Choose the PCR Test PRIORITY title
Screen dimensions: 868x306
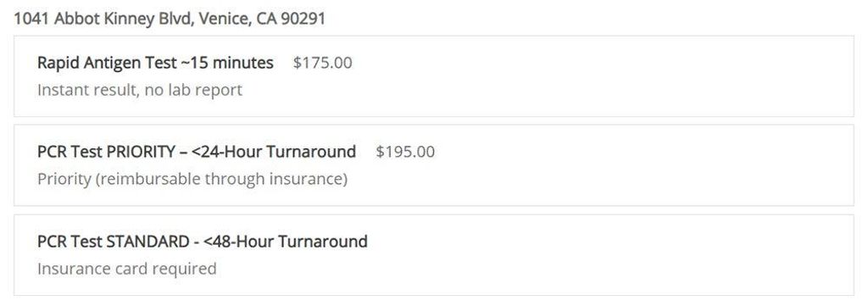(197, 152)
